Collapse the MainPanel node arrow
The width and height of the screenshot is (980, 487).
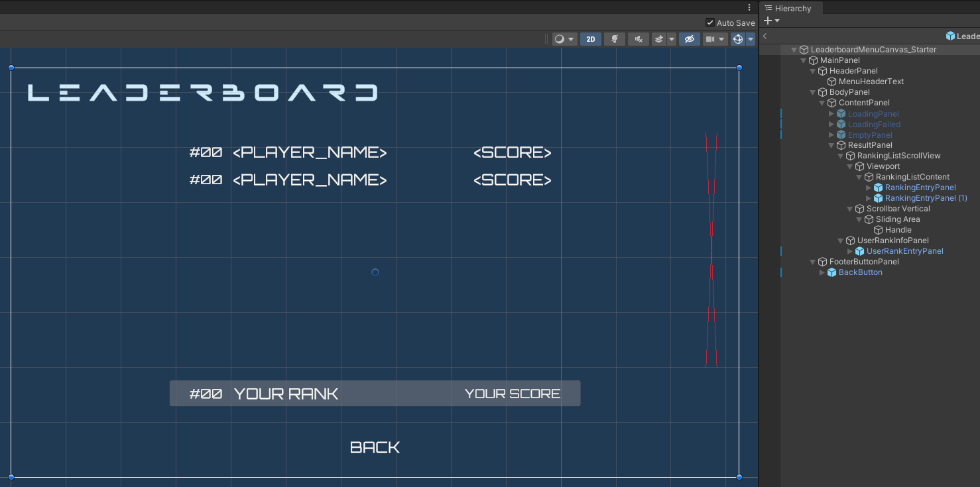tap(804, 60)
